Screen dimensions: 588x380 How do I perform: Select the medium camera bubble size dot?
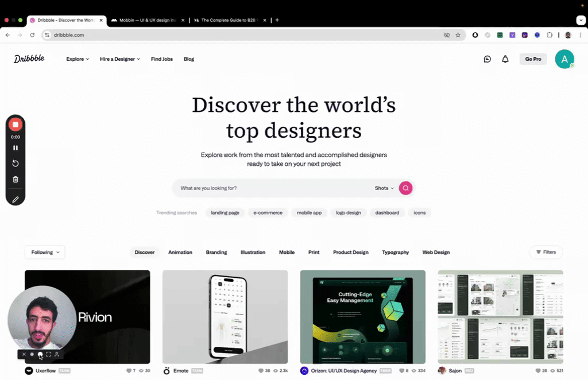[x=40, y=354]
